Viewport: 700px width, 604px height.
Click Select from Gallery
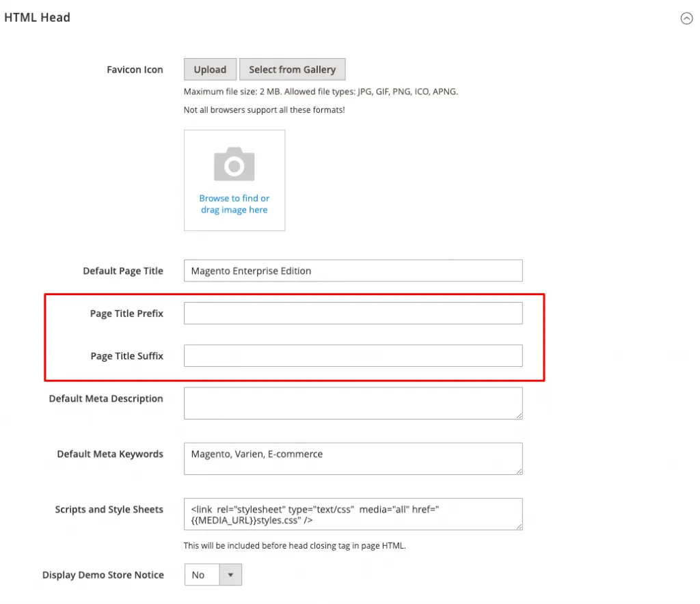click(x=293, y=69)
